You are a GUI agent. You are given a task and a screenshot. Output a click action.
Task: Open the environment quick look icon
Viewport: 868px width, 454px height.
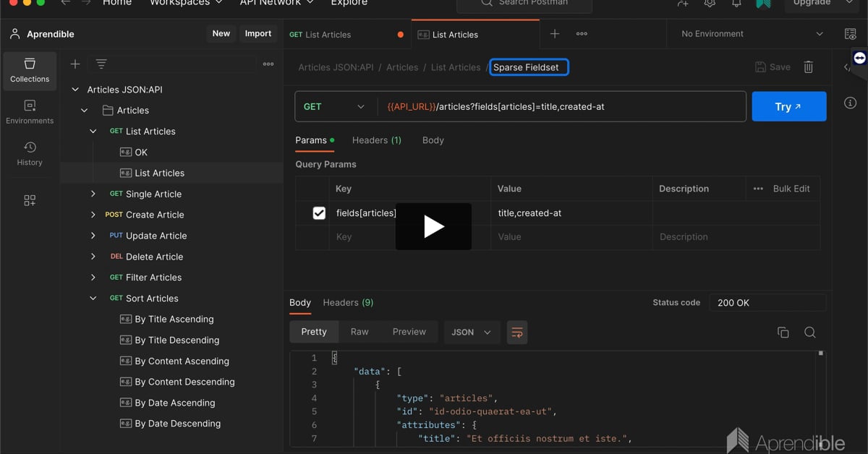tap(851, 34)
